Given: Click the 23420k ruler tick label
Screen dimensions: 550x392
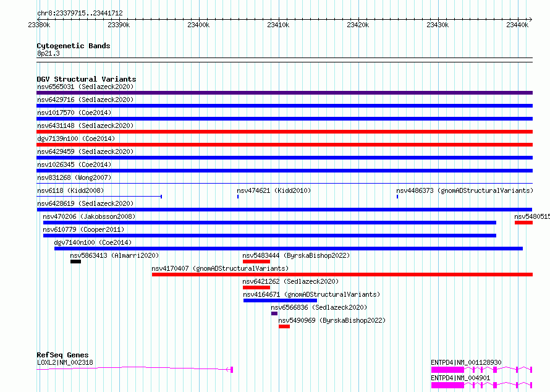Looking at the screenshot, I should 358,25.
